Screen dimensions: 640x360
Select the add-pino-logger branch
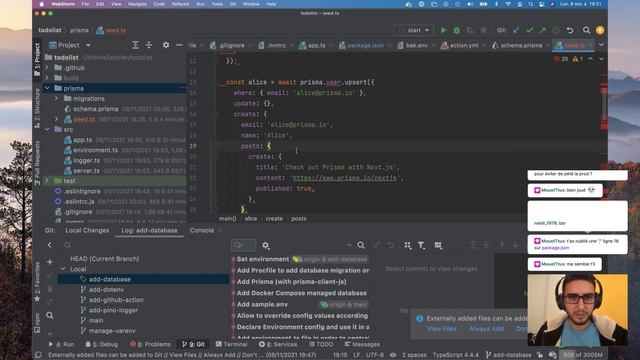113,310
